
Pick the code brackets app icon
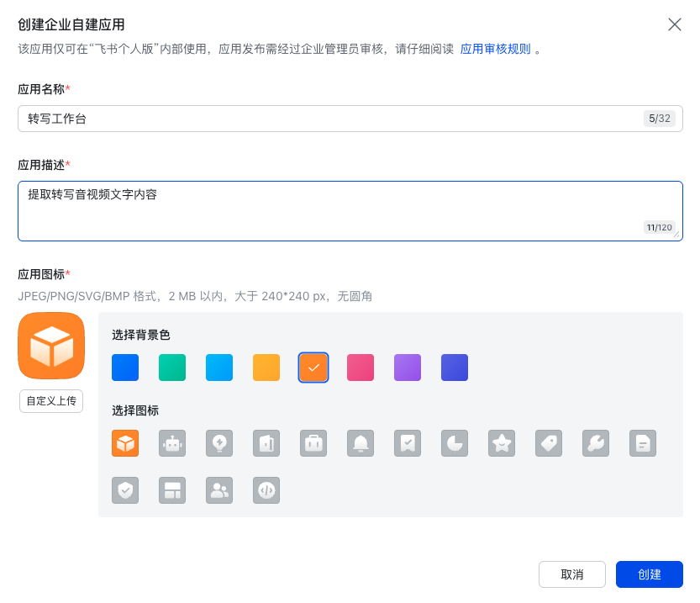266,490
